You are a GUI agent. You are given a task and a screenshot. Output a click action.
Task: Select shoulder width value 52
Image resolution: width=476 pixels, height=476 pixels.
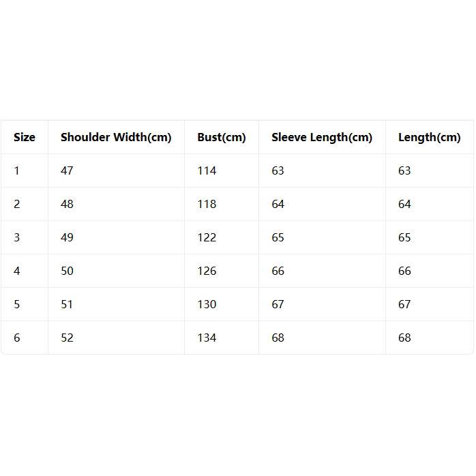[67, 338]
